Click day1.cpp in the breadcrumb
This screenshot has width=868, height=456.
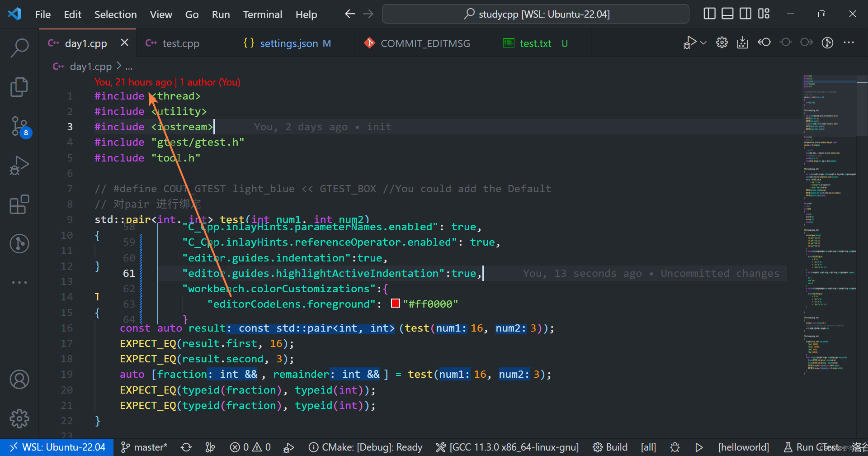pos(90,66)
